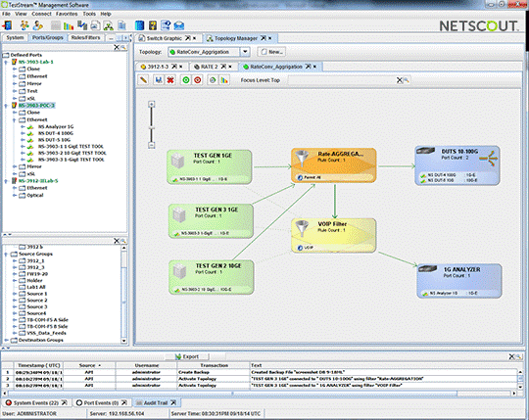Collapse the Source Groups tree node
Image resolution: width=529 pixels, height=420 pixels.
6,254
